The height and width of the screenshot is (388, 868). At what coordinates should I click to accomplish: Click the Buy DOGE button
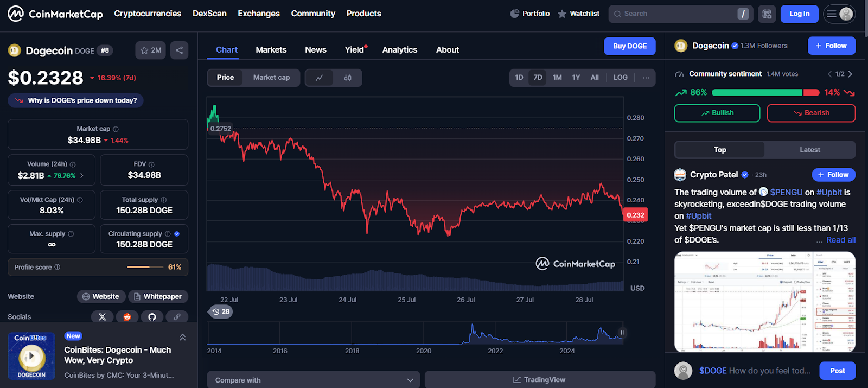click(629, 46)
